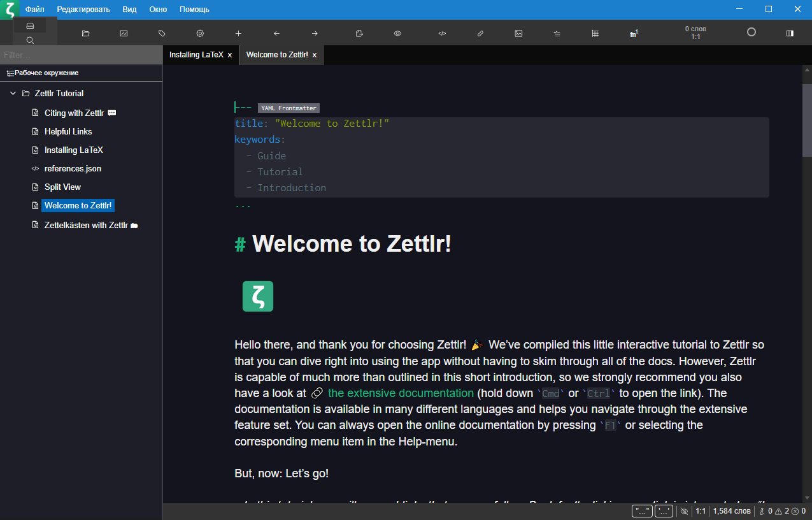Click the file icon beside Split View
Screen dimensions: 812x520
[x=36, y=187]
